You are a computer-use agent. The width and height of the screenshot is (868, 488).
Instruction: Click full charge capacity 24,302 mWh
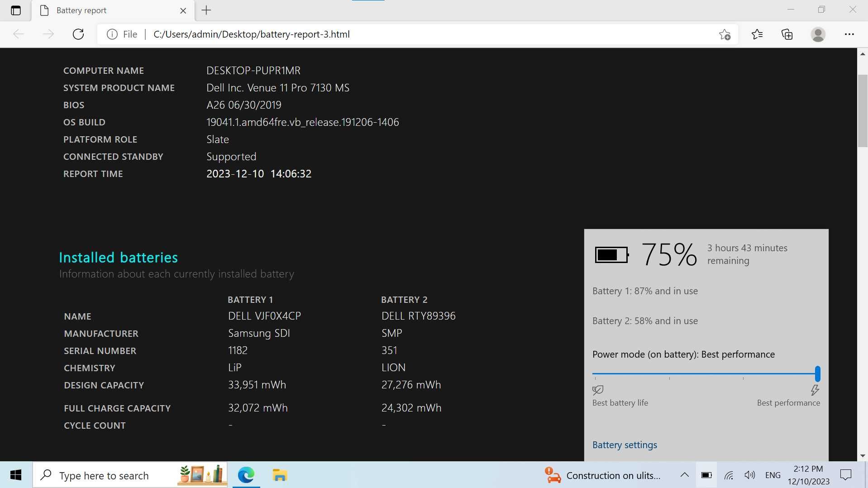(x=411, y=408)
